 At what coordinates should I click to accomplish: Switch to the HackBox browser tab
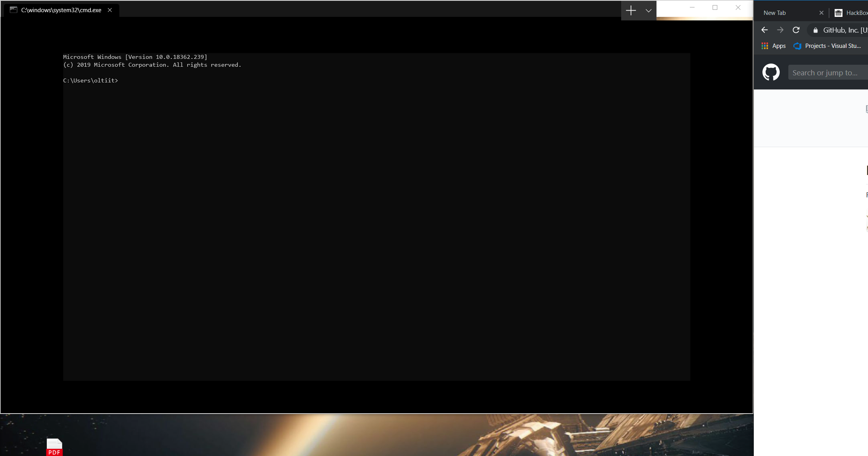(x=852, y=13)
